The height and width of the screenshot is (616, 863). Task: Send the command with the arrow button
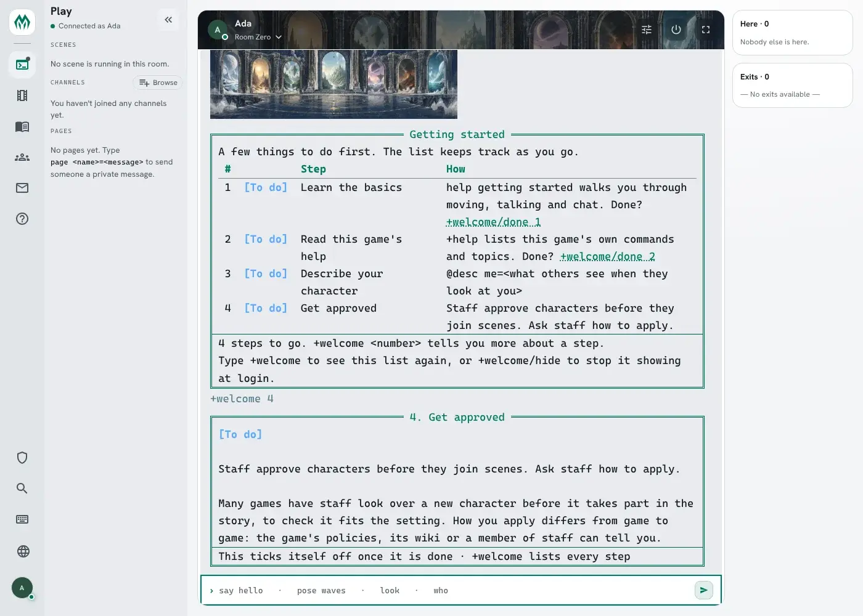(x=703, y=590)
